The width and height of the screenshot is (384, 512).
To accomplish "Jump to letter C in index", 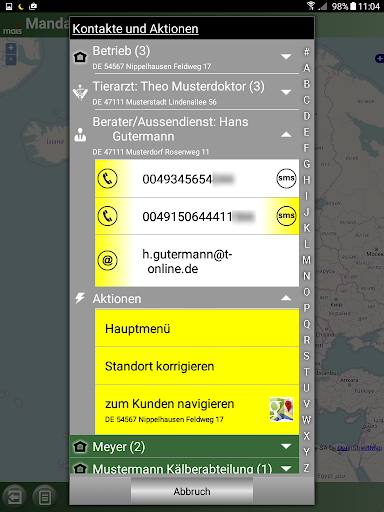I will [x=306, y=100].
